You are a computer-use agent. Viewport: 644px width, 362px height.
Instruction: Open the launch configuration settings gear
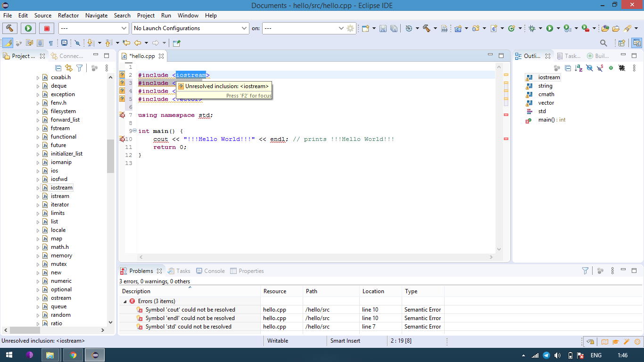tap(350, 28)
